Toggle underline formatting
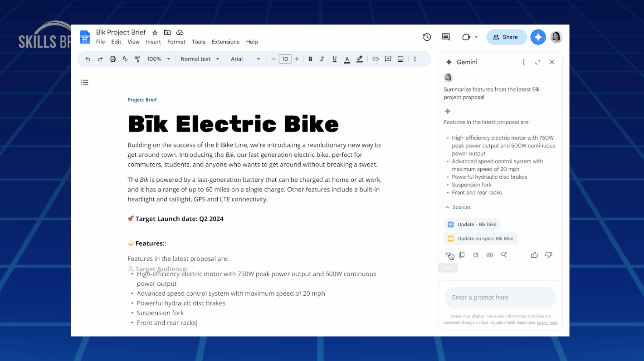 click(335, 59)
